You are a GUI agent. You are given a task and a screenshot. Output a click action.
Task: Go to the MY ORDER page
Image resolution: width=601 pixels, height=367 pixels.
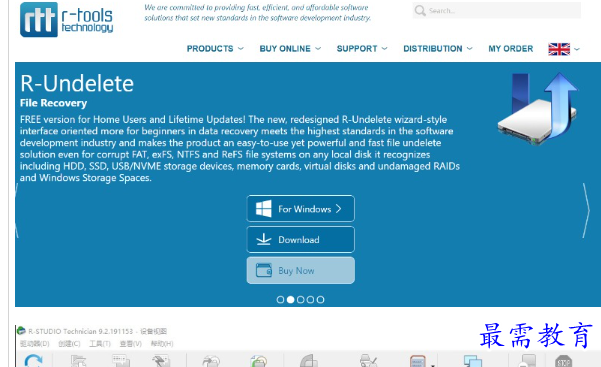[511, 49]
